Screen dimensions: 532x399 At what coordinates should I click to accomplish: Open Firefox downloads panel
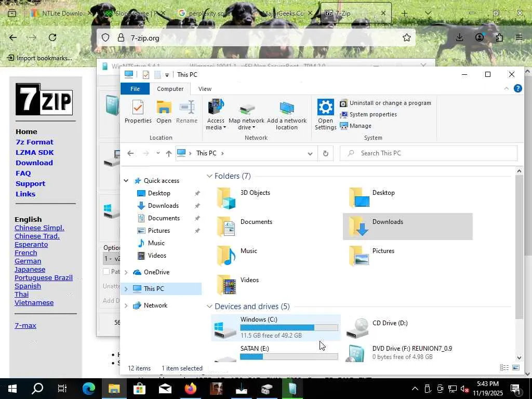tap(459, 37)
